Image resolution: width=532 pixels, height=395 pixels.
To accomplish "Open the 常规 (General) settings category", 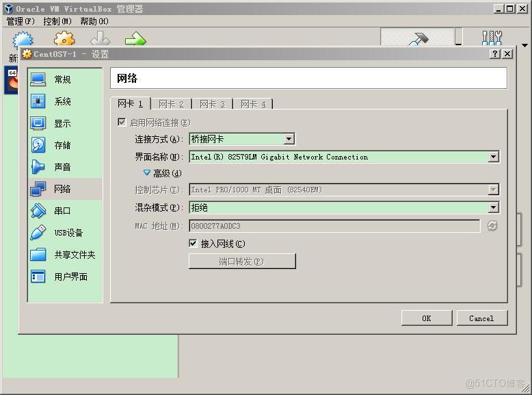I will coord(65,79).
